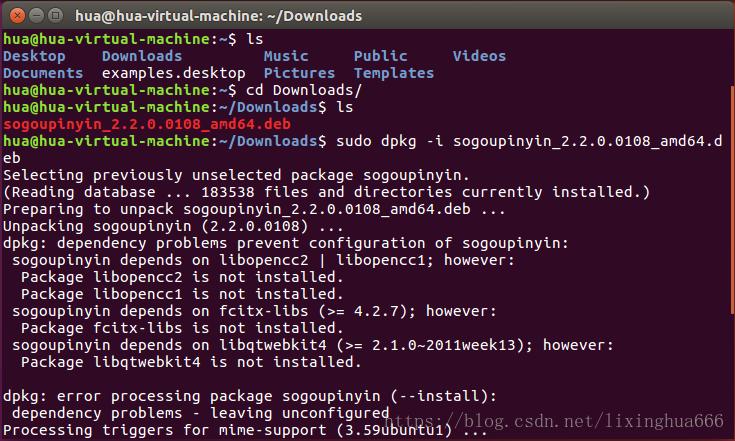Click the 'cd Downloads/' command text
This screenshot has width=735, height=441.
coord(304,90)
